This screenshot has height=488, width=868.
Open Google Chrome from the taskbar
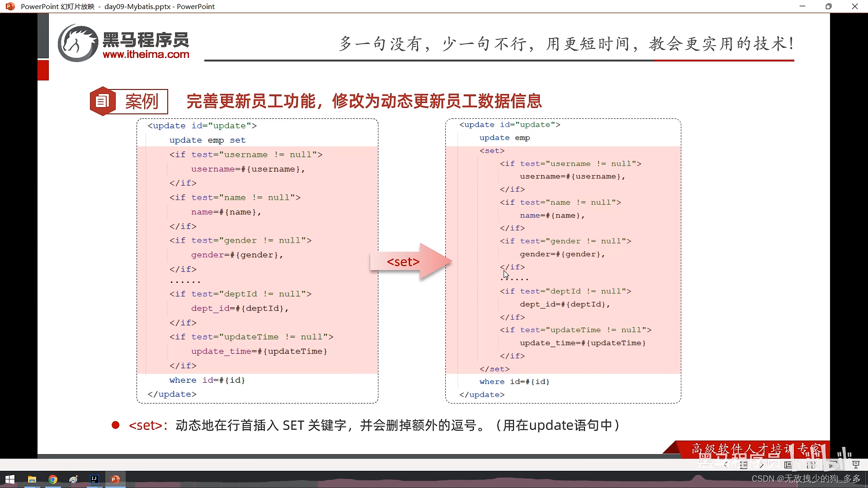53,479
